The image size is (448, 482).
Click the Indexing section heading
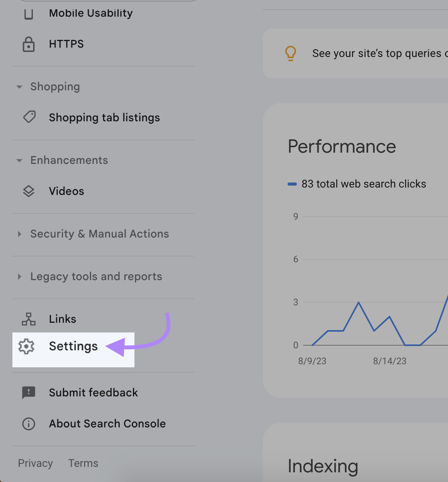323,466
